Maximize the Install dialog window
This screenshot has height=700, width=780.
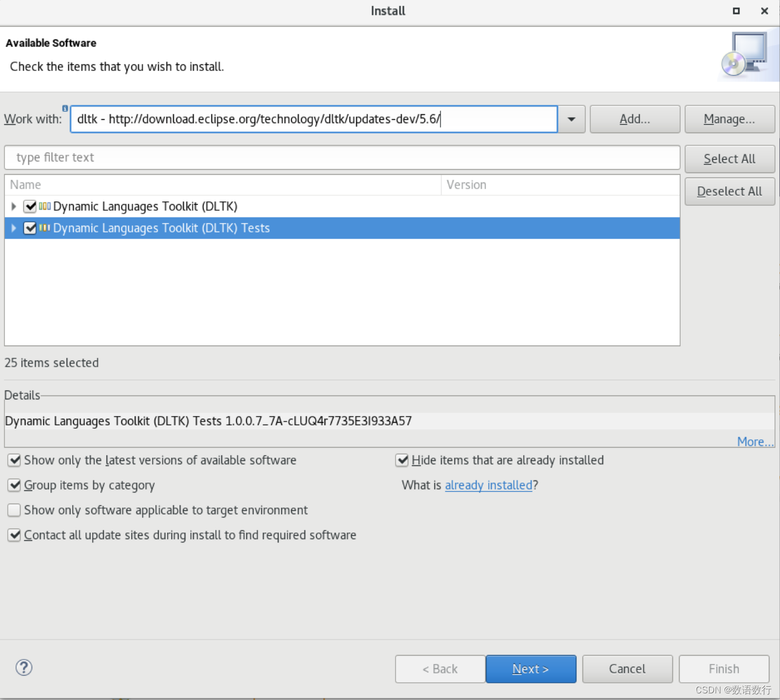pyautogui.click(x=736, y=11)
